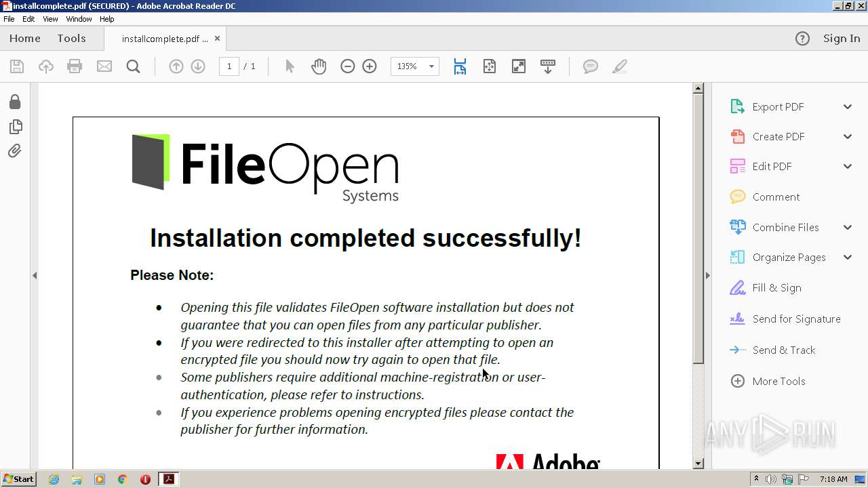Open Attachments paperclip panel
The height and width of the screenshot is (488, 868).
click(15, 150)
